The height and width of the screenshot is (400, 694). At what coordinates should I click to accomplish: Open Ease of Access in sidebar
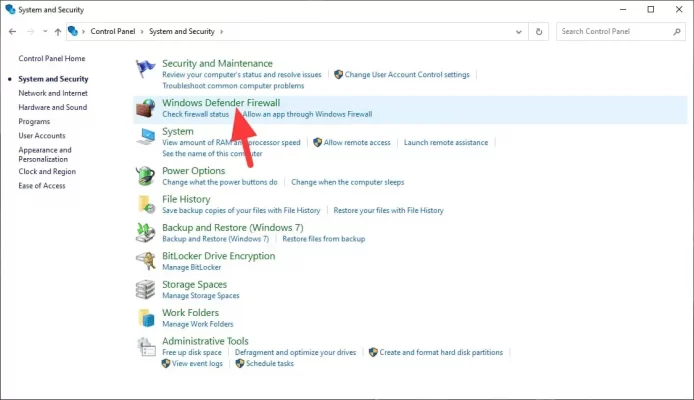click(42, 185)
